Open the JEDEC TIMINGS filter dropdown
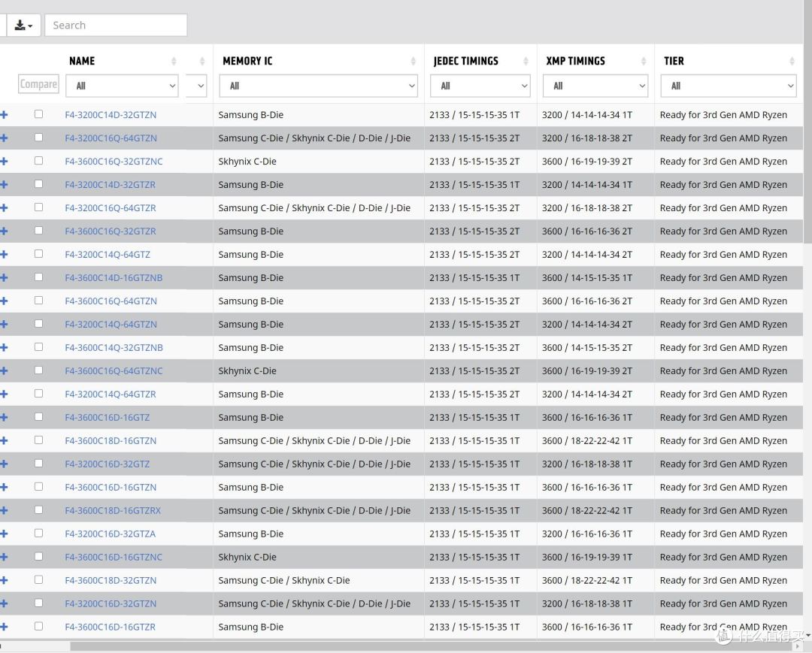The image size is (812, 653). (480, 86)
